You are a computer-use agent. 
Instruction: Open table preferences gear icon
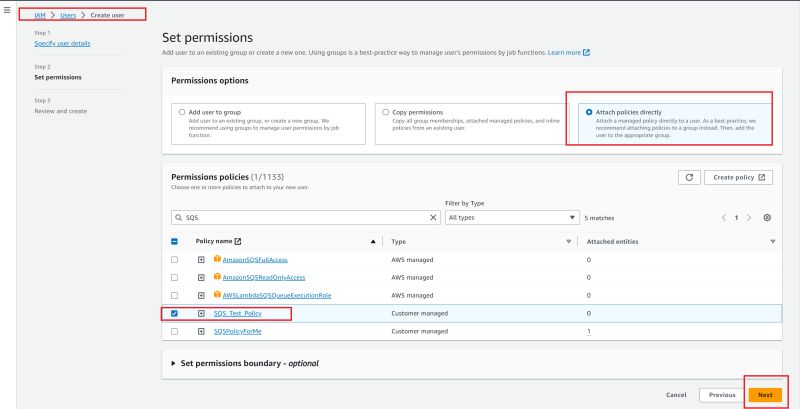767,218
